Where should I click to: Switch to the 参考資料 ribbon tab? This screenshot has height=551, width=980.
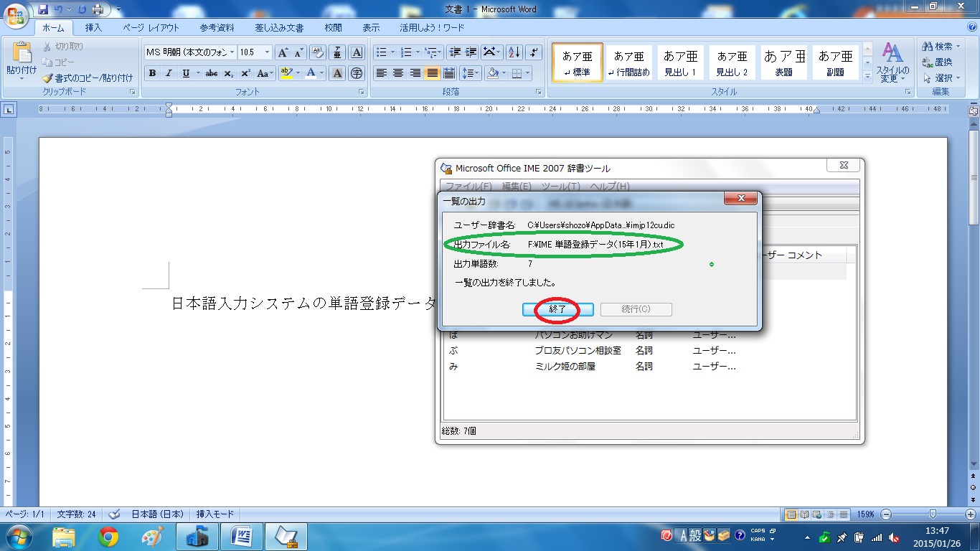(217, 28)
